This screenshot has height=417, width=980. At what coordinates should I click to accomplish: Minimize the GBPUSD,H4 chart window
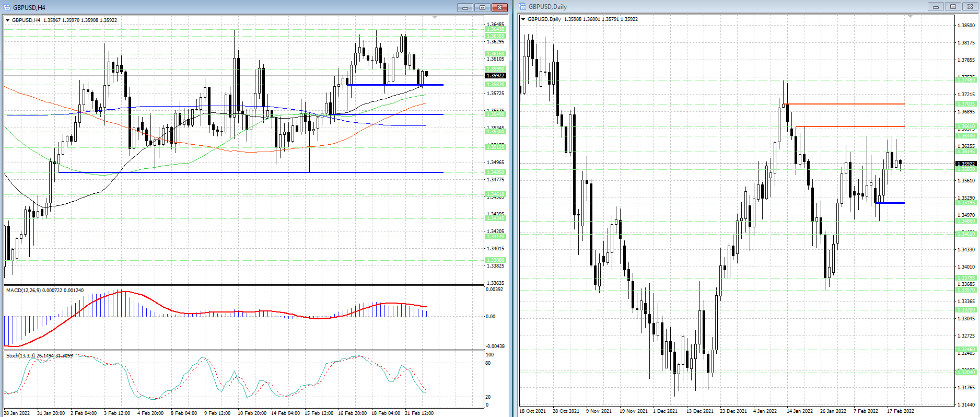point(464,7)
